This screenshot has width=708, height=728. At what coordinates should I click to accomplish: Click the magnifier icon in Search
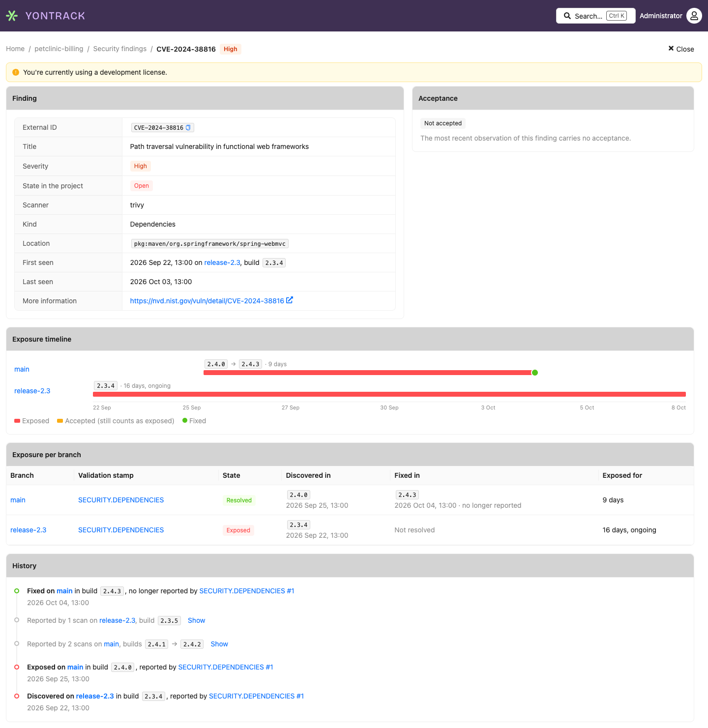tap(567, 16)
